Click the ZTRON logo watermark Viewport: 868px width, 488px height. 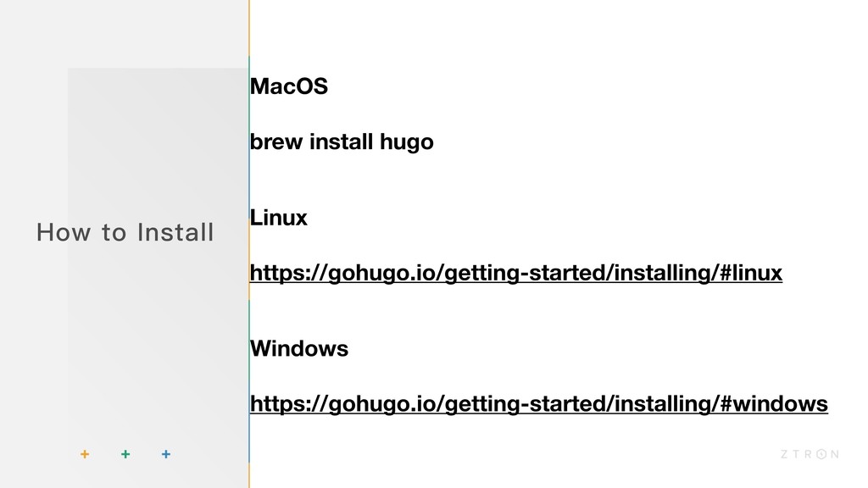[808, 454]
